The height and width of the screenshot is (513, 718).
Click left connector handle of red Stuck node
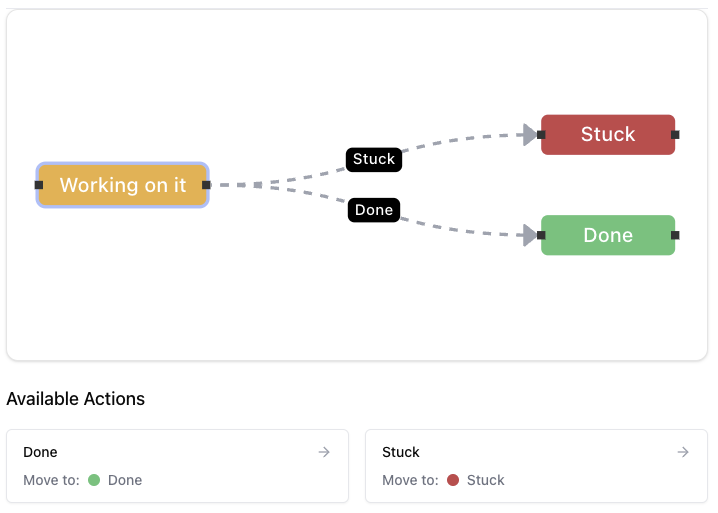point(541,134)
